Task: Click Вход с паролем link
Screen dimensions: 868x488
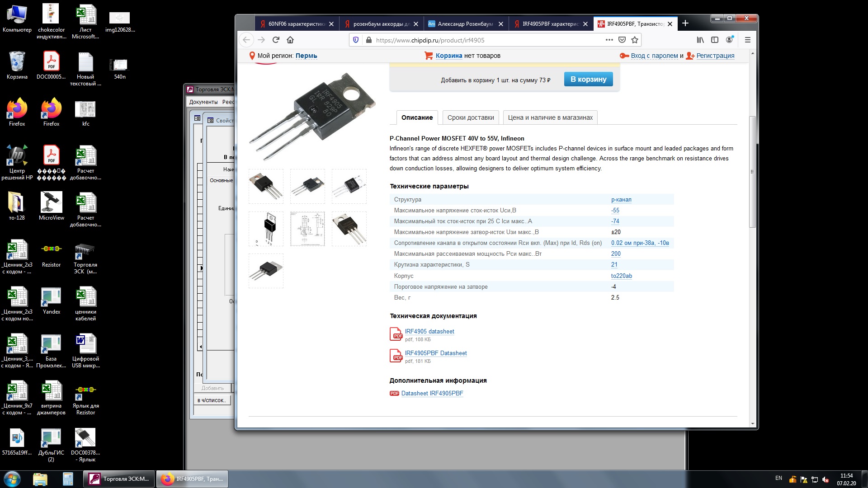Action: (654, 56)
